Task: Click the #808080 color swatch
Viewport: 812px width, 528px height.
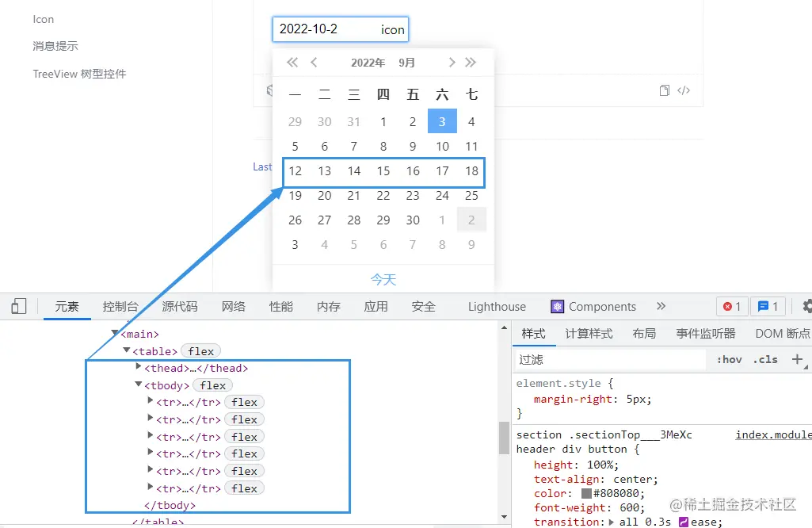Action: (586, 493)
